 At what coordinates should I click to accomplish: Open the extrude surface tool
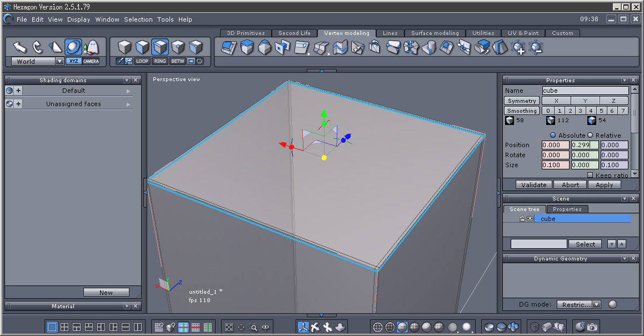coord(229,47)
